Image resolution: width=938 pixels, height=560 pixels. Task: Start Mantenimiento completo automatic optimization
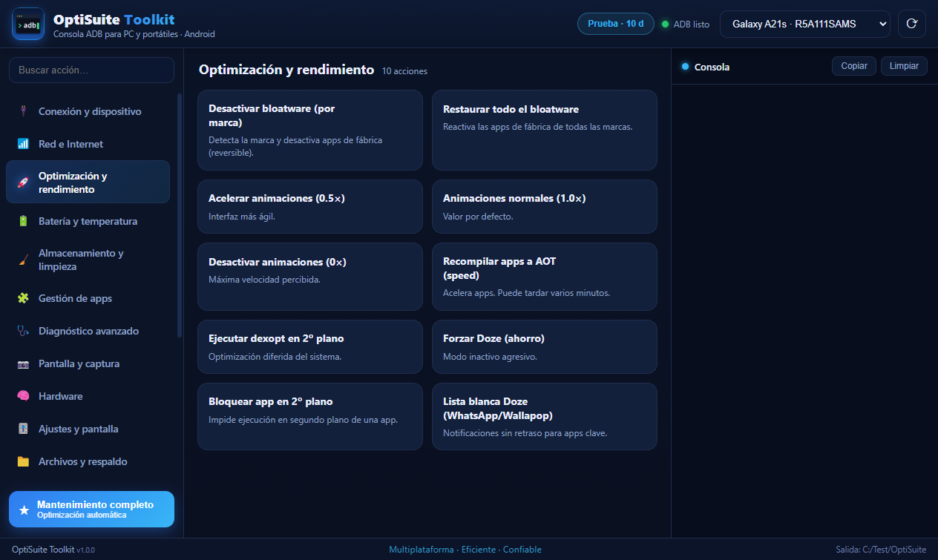click(91, 509)
